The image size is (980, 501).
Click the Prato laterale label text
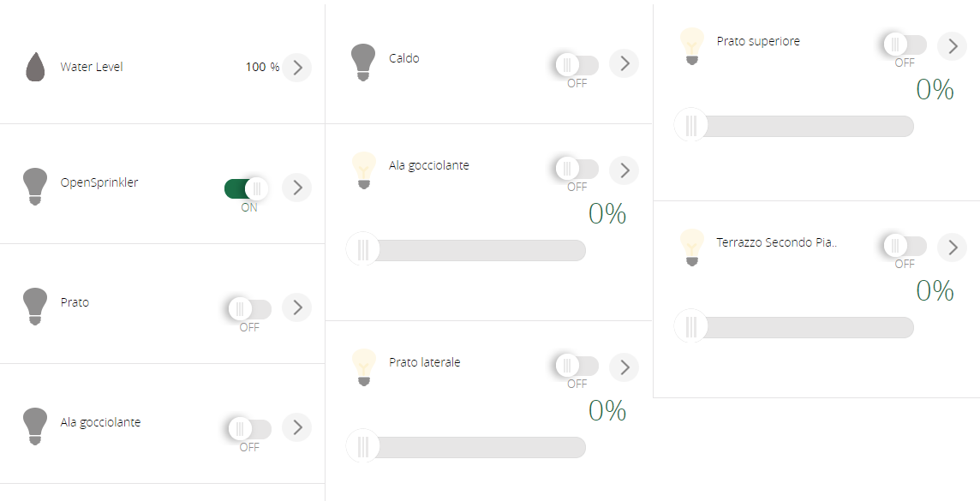click(424, 362)
